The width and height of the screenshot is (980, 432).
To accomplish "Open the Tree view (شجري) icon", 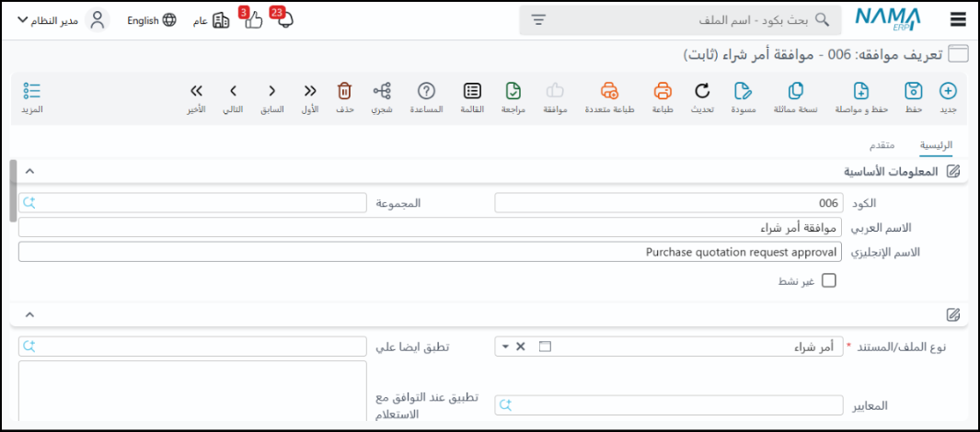I will [x=381, y=91].
